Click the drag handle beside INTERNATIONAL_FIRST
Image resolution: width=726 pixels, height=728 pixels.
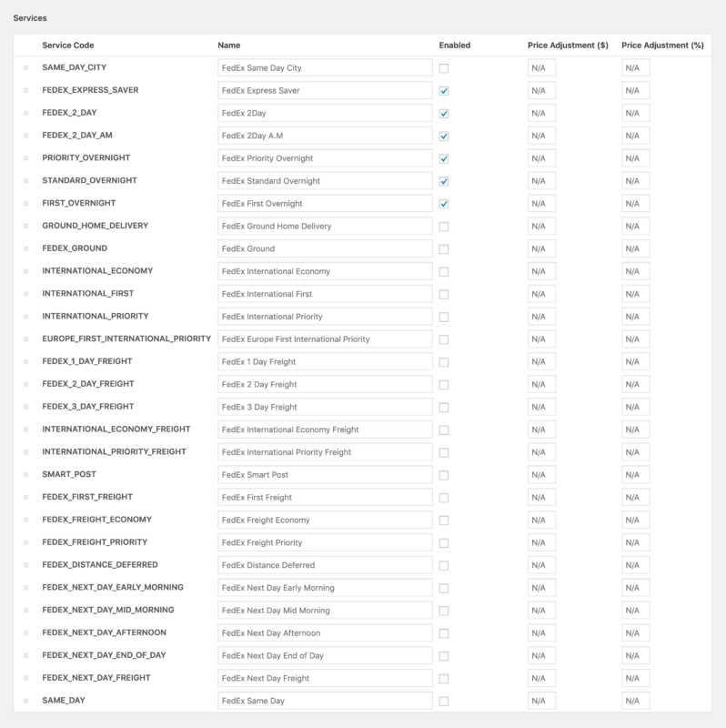27,294
